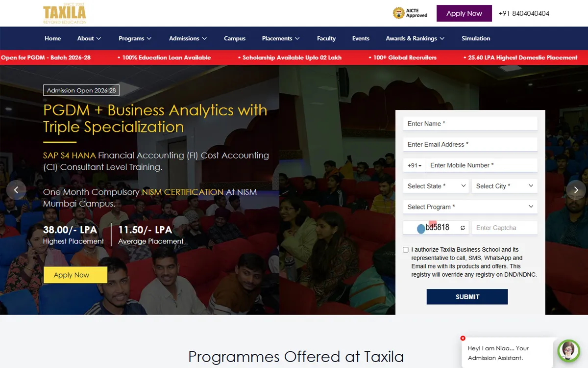Open the Select Program dropdown

(x=470, y=207)
